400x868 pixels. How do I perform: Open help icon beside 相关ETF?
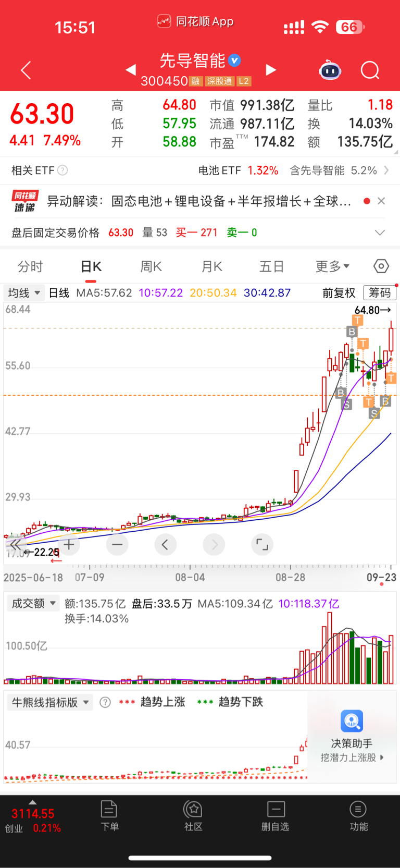(63, 170)
